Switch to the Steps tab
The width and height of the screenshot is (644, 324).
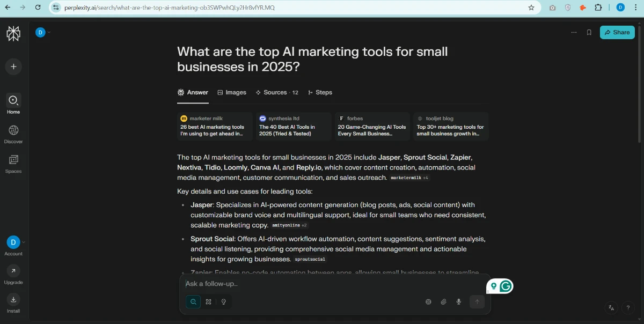[x=320, y=92]
